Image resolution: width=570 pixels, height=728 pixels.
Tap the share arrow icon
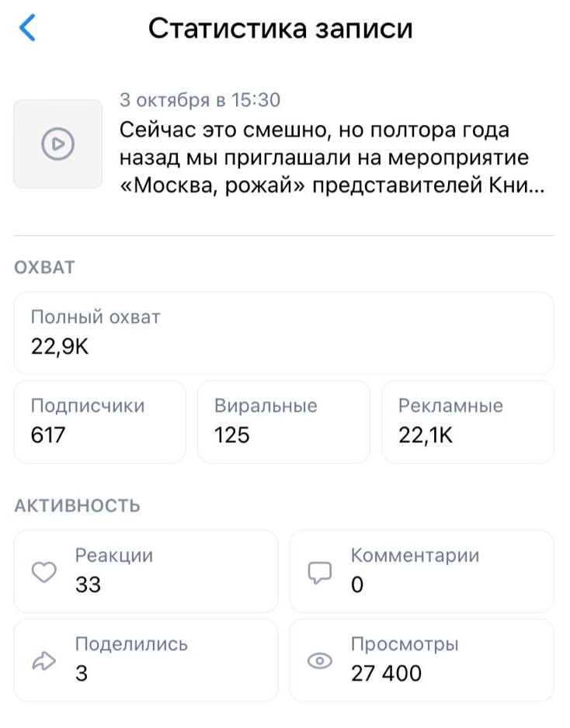[43, 660]
